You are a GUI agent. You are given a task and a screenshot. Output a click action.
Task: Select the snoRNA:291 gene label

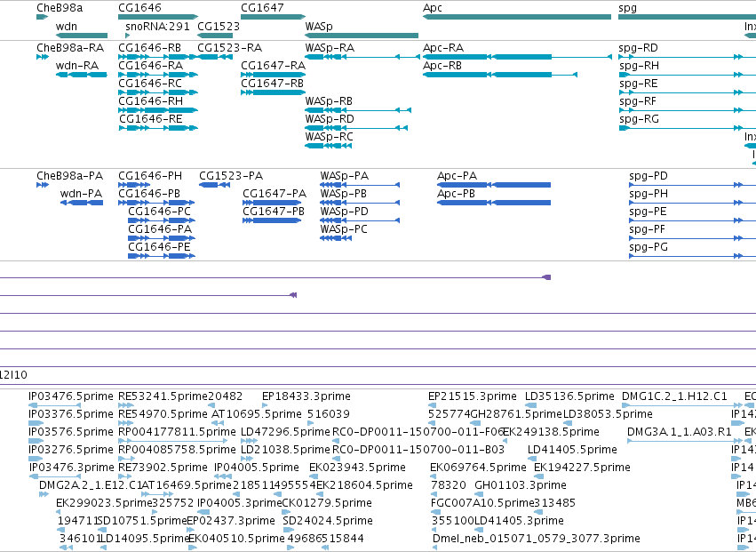157,26
